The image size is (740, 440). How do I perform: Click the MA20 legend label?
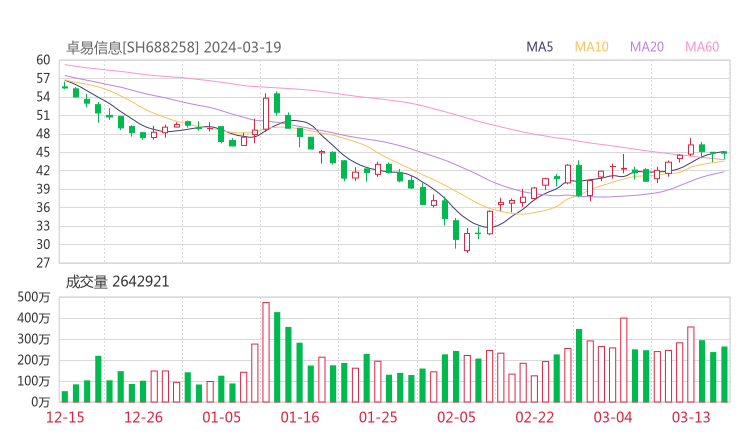coord(647,47)
